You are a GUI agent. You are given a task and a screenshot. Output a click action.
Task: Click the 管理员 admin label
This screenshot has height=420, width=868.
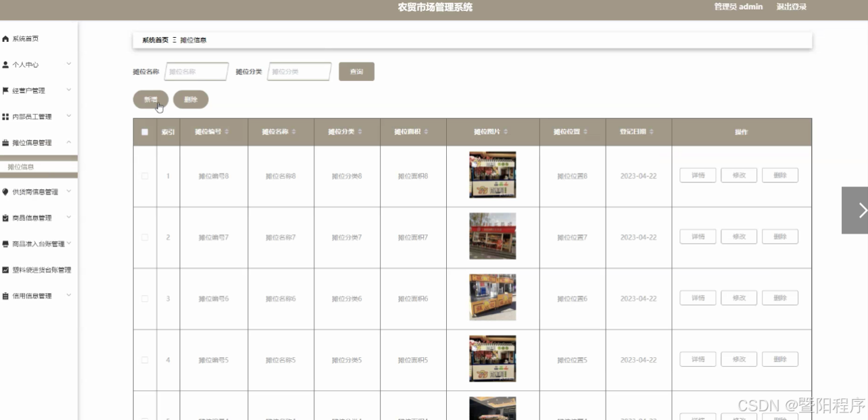(x=738, y=7)
